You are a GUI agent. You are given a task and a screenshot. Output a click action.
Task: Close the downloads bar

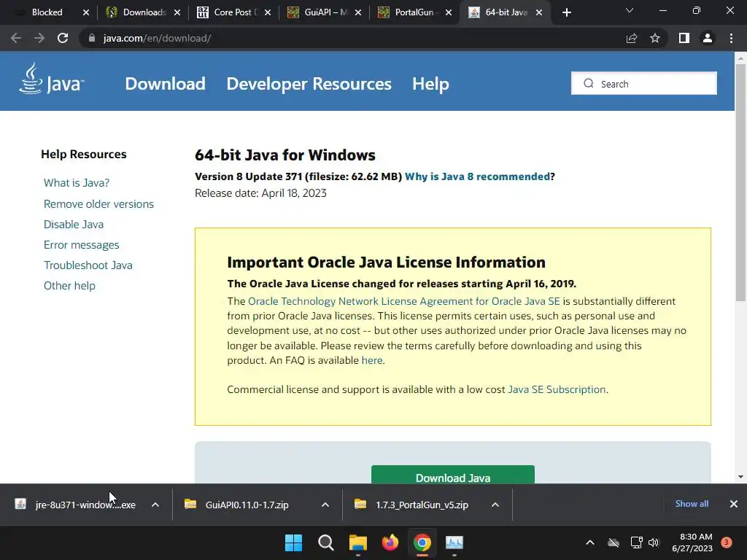[x=734, y=504]
